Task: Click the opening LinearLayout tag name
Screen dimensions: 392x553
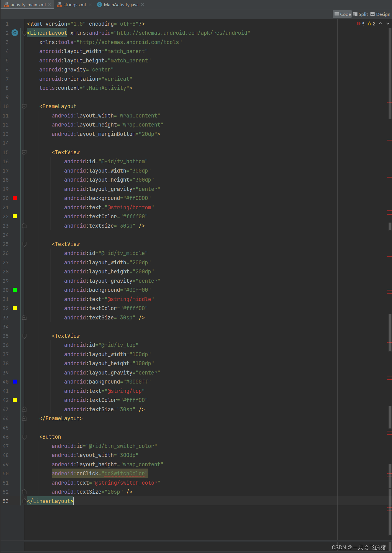Action: [49, 33]
